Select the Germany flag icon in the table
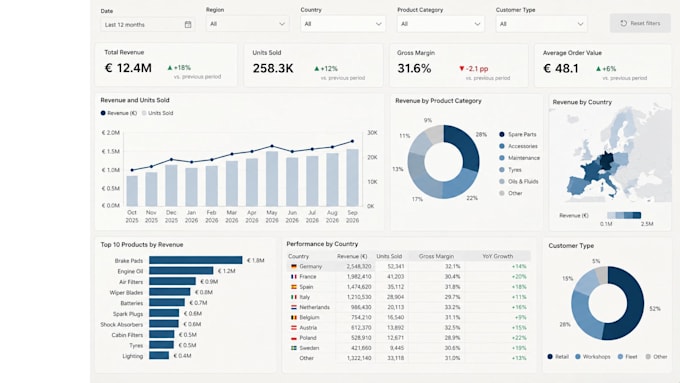680x383 pixels. point(294,266)
